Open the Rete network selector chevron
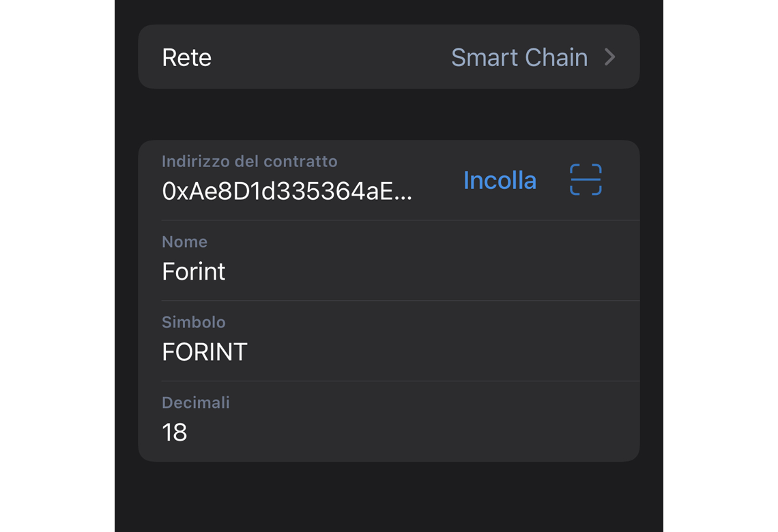The image size is (778, 532). click(x=610, y=57)
